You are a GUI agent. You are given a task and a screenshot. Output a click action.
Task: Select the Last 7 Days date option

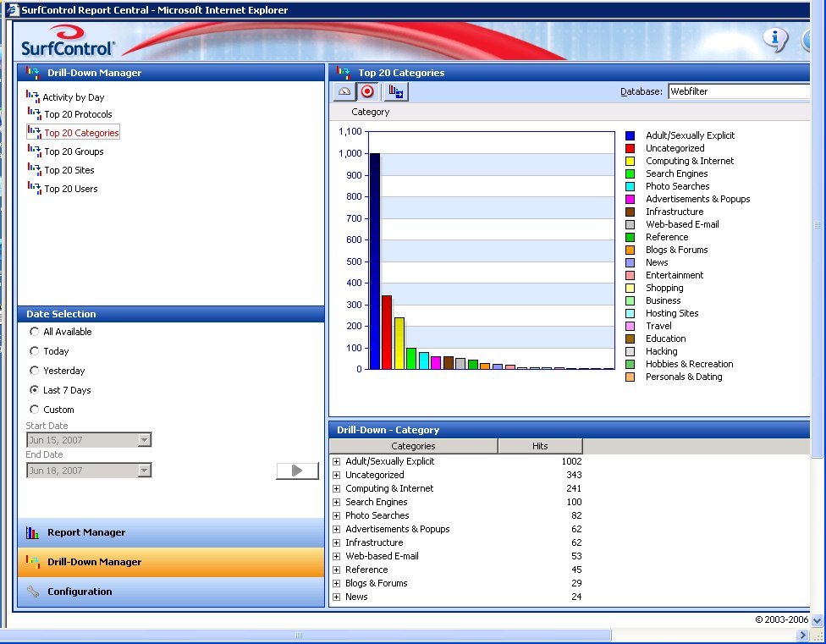pos(34,389)
